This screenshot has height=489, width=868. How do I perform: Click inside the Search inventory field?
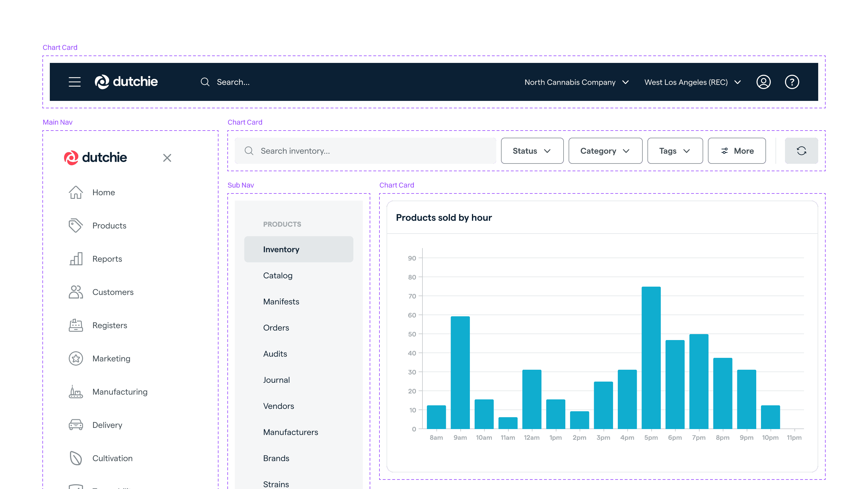365,151
